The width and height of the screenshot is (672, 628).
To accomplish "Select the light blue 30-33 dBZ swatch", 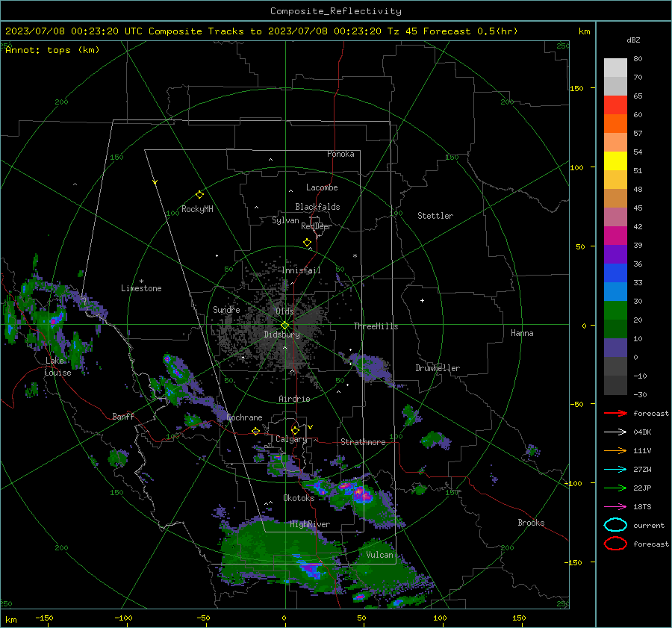I will click(x=615, y=291).
